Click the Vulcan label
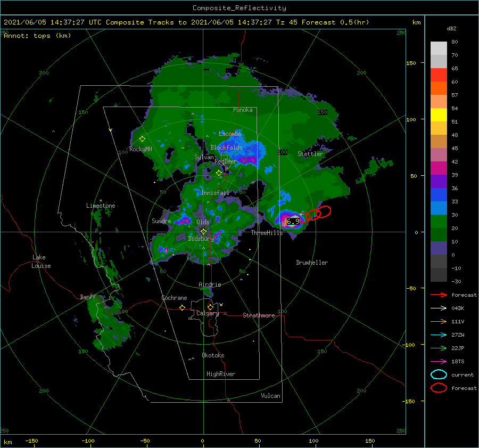This screenshot has height=448, width=479. (271, 396)
